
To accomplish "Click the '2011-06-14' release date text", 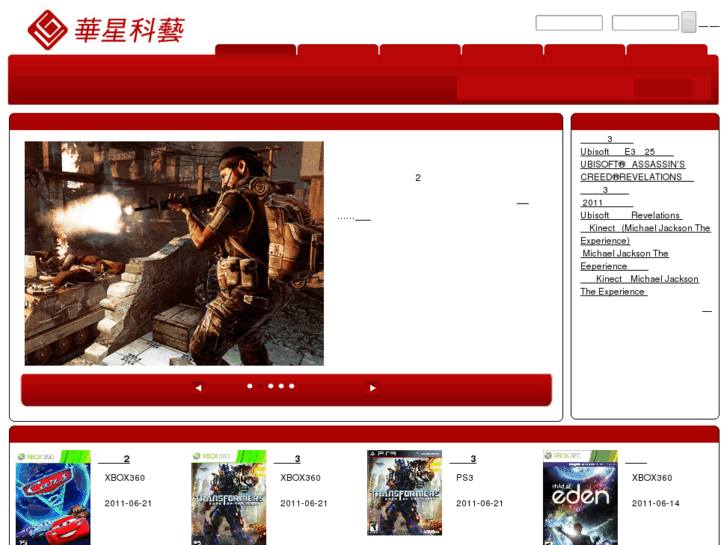I will pyautogui.click(x=656, y=503).
